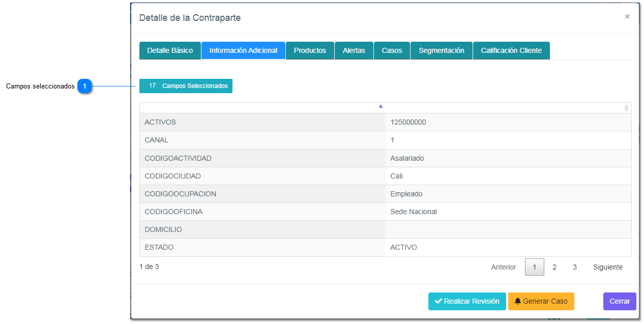
Task: Click the 17 Campos Seleccionados button
Action: pos(186,86)
